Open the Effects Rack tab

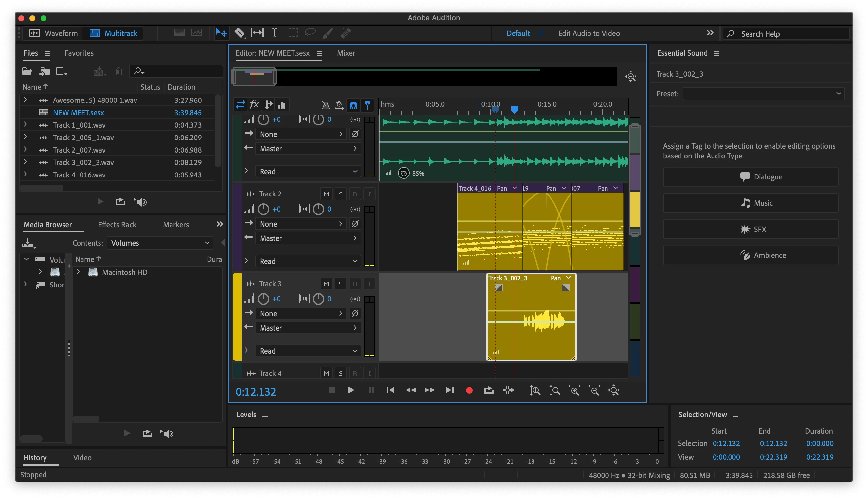(117, 225)
